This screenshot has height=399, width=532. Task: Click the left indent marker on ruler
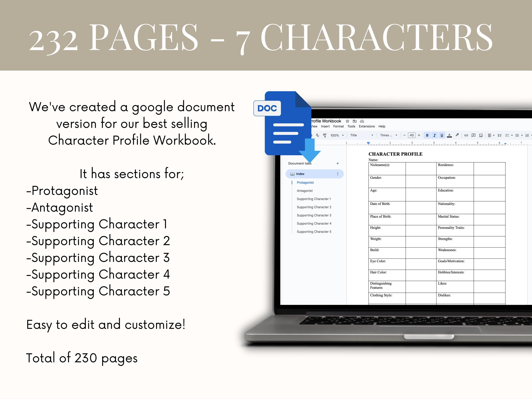coord(368,143)
